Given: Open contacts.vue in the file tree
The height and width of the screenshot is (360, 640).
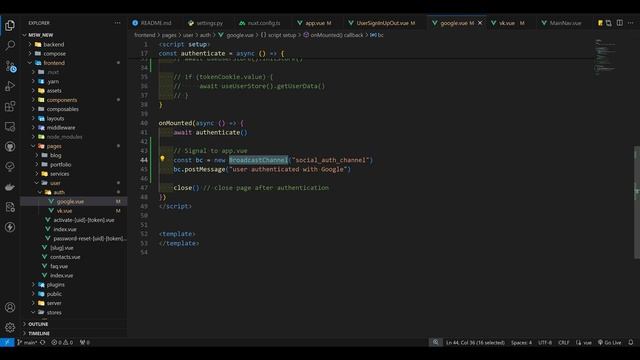Looking at the screenshot, I should click(x=65, y=257).
